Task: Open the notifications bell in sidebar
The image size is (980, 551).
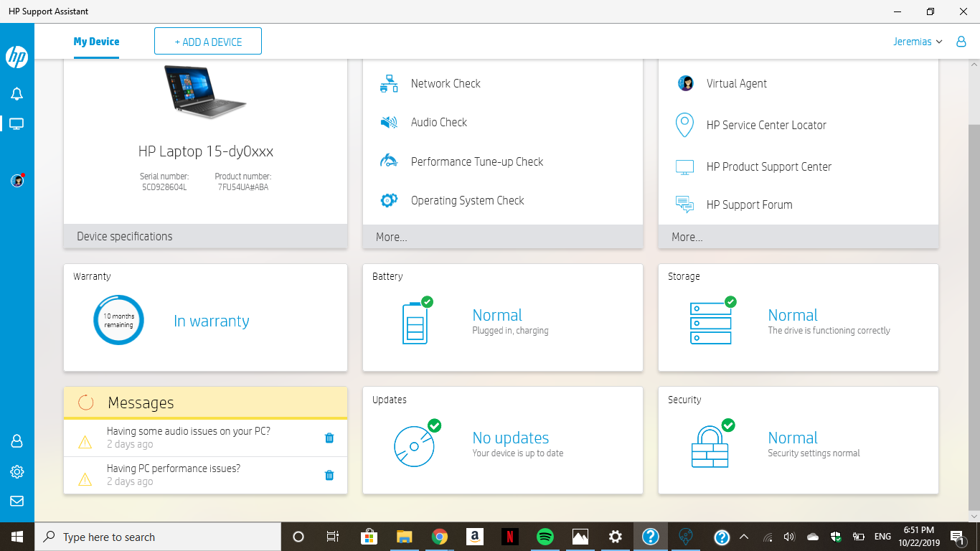Action: [17, 93]
